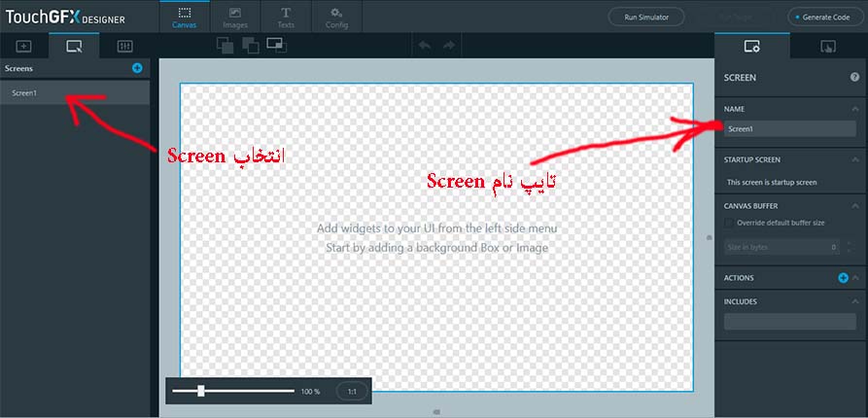Click the Run Simulator button
The width and height of the screenshot is (868, 418).
[645, 17]
